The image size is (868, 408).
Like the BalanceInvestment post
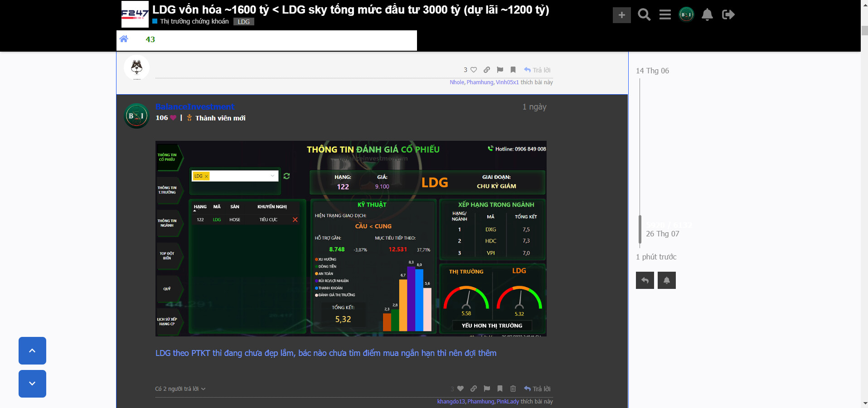coord(461,389)
